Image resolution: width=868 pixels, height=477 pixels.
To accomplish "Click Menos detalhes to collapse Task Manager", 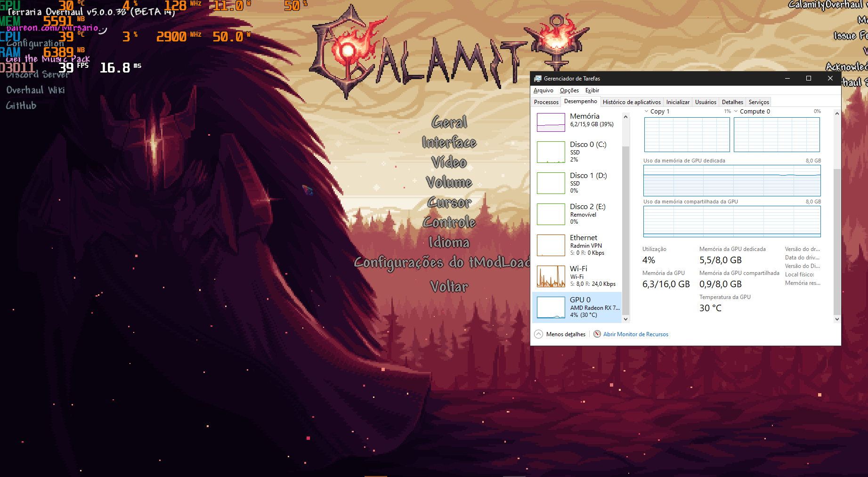I will point(566,334).
